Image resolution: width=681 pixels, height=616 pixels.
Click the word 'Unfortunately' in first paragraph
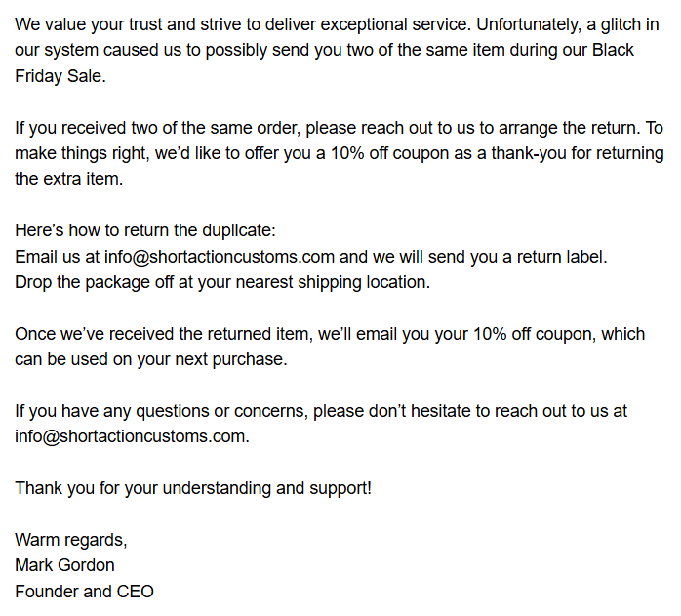(x=529, y=24)
